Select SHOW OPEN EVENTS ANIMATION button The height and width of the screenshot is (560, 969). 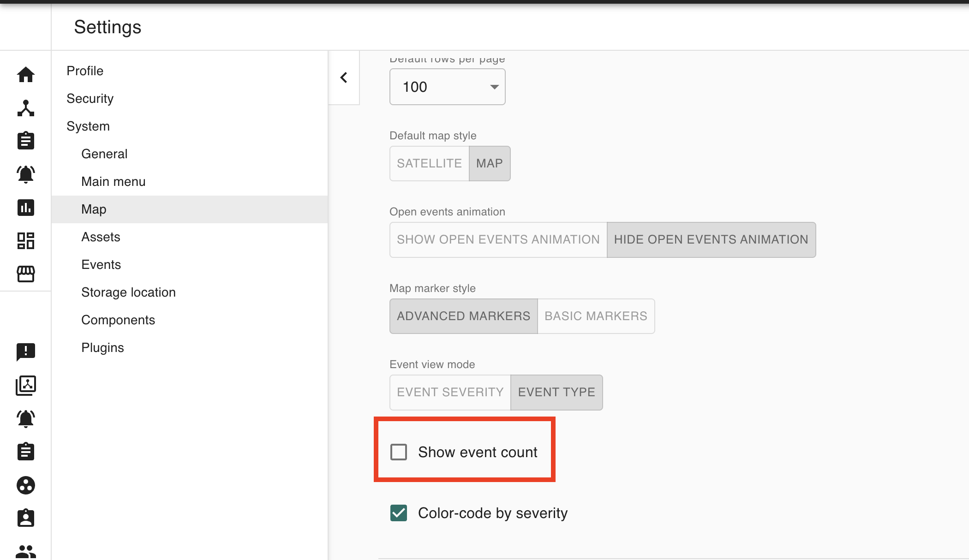[x=498, y=239]
